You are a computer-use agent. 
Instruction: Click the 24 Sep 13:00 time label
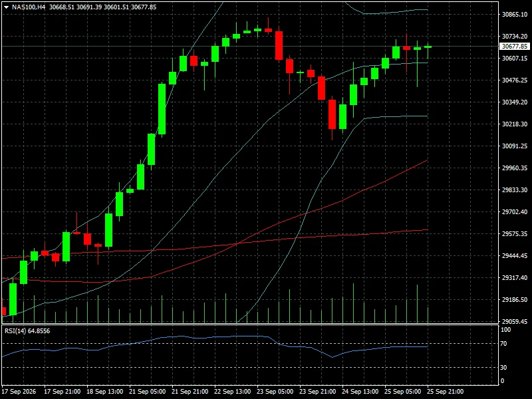(360, 391)
